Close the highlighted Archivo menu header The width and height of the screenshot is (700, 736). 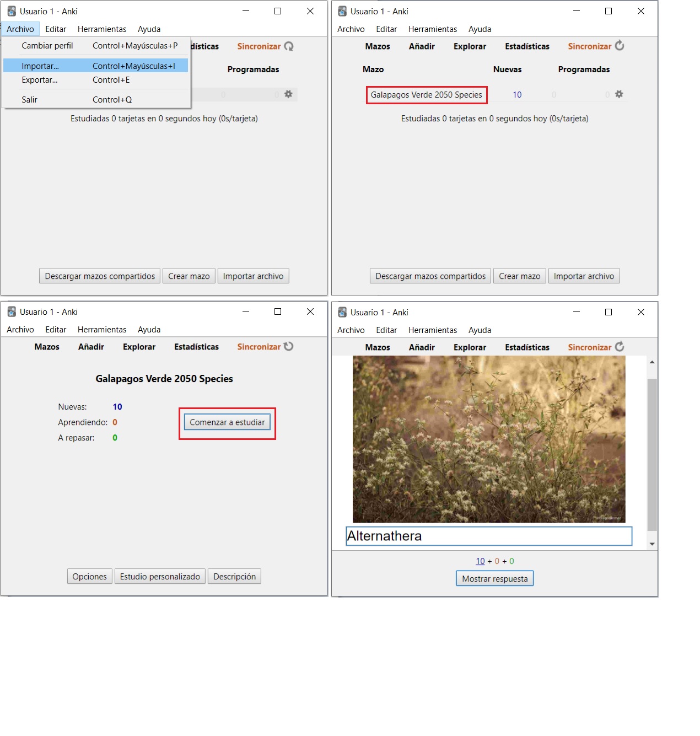(x=20, y=29)
